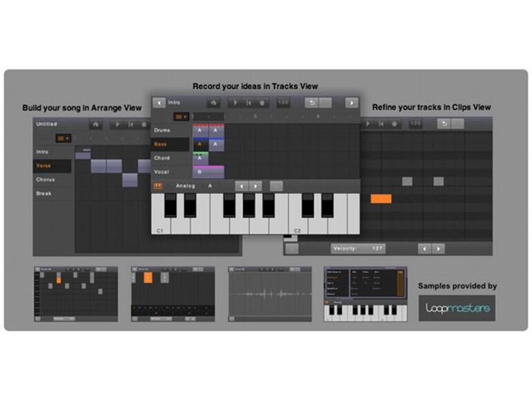Click the right arrow in Clips View footer

tap(438, 249)
